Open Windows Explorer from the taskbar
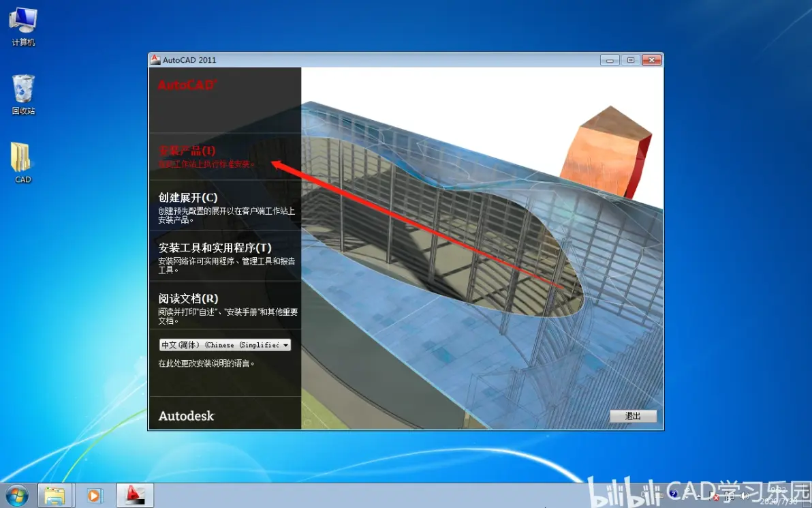This screenshot has width=812, height=508. (54, 496)
